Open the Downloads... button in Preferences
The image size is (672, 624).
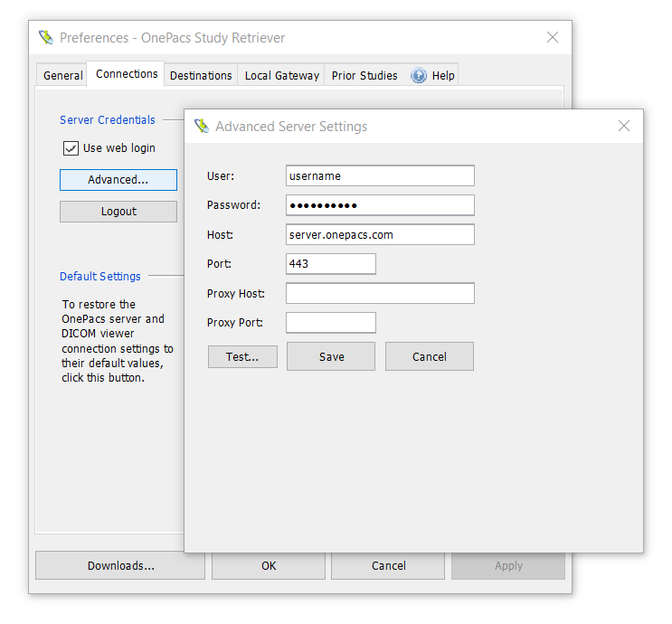pyautogui.click(x=120, y=565)
